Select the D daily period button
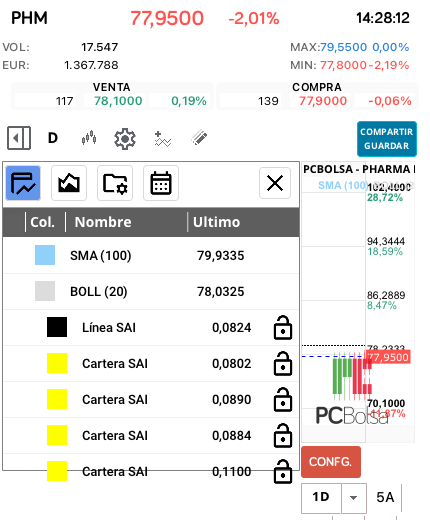 53,138
